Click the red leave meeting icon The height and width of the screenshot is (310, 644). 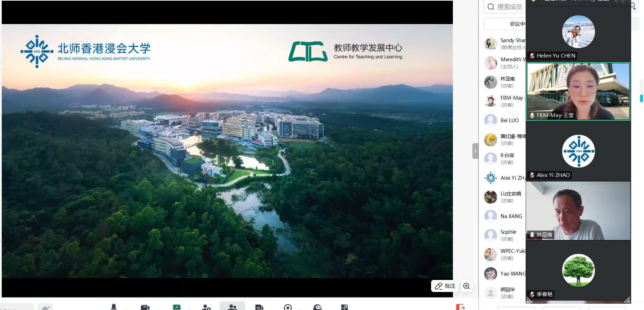[460, 307]
